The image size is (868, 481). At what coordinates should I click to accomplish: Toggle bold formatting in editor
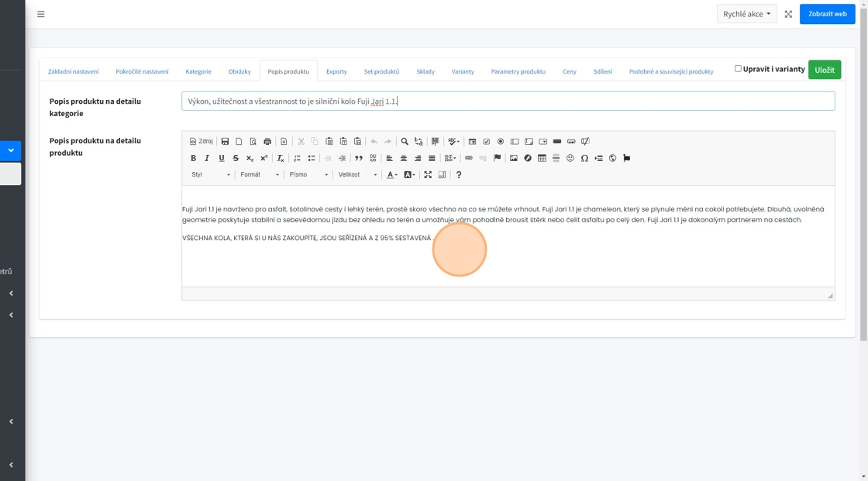[193, 158]
